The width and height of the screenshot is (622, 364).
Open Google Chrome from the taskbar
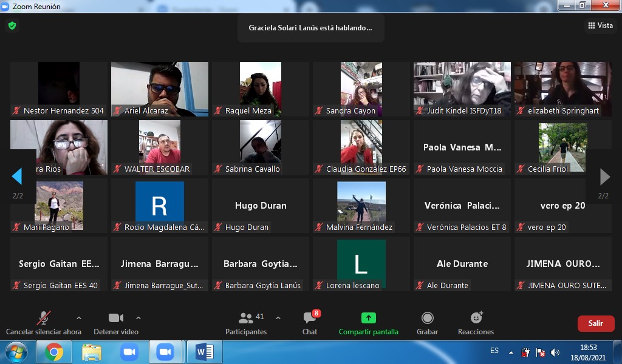click(53, 352)
